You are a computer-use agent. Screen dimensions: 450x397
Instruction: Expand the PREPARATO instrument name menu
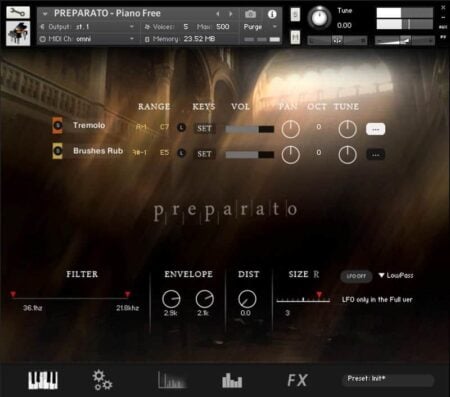point(45,14)
